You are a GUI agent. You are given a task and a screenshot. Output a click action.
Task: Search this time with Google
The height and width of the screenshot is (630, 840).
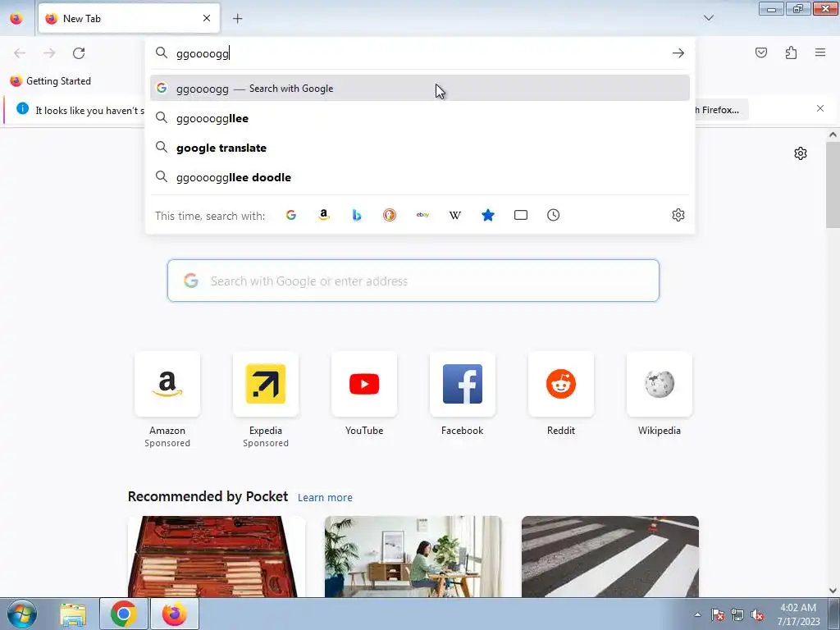(x=291, y=216)
